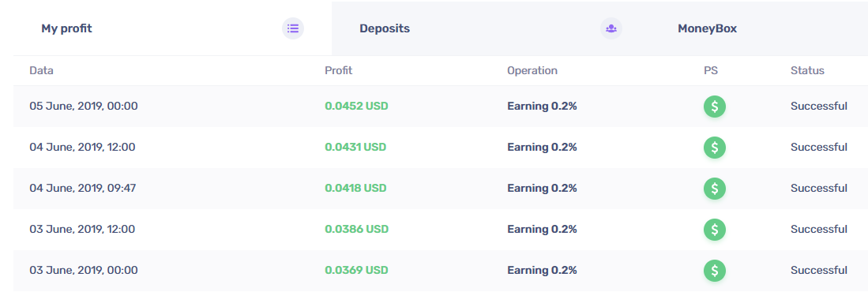Select the 0.0369 USD profit amount
The height and width of the screenshot is (292, 868).
tap(356, 271)
